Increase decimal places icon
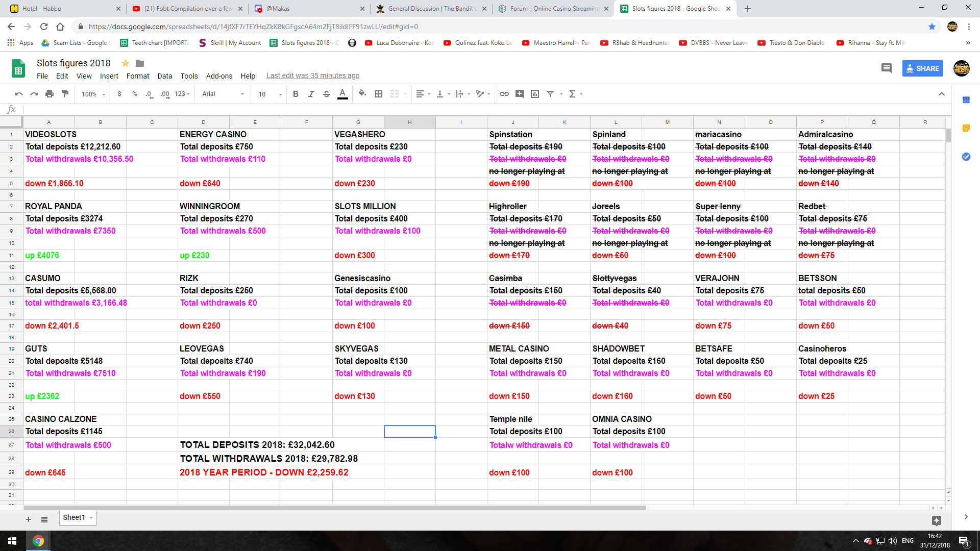980x551 pixels. [x=165, y=94]
